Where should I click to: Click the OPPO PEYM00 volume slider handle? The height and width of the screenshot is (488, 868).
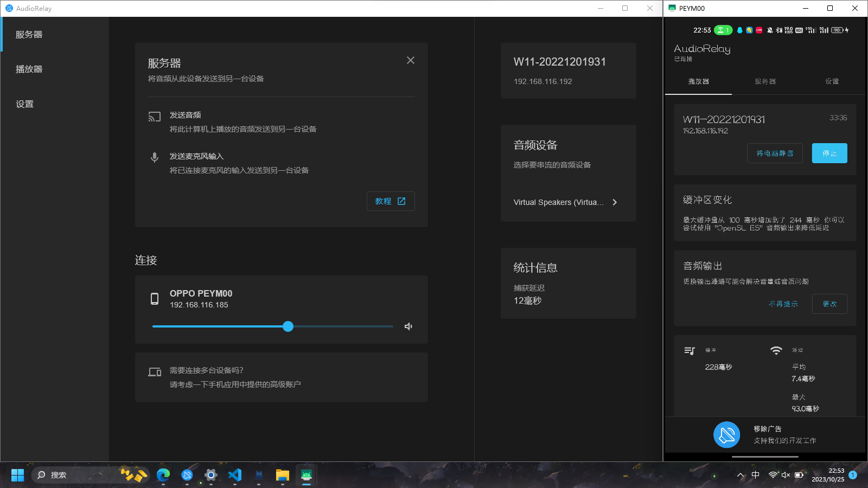tap(288, 326)
